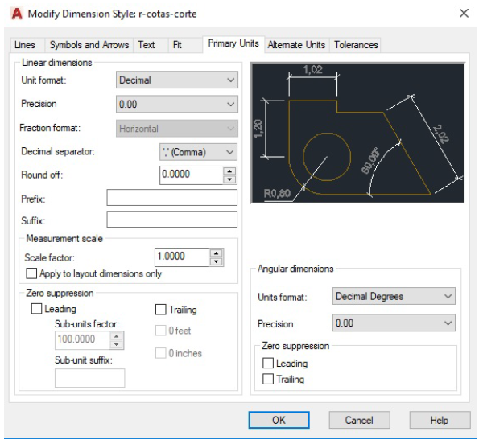Open the Decimal separator dropdown
483x448 pixels.
pyautogui.click(x=198, y=152)
